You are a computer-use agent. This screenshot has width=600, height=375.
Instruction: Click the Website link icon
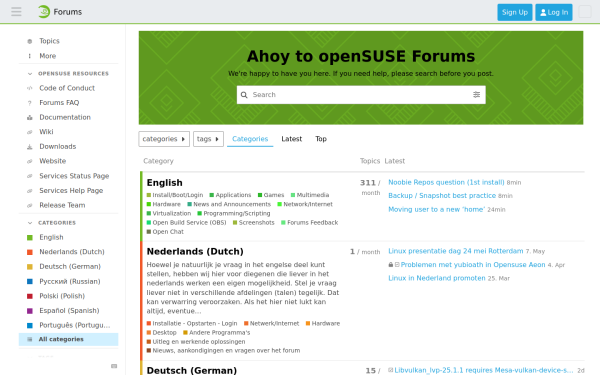[30, 161]
